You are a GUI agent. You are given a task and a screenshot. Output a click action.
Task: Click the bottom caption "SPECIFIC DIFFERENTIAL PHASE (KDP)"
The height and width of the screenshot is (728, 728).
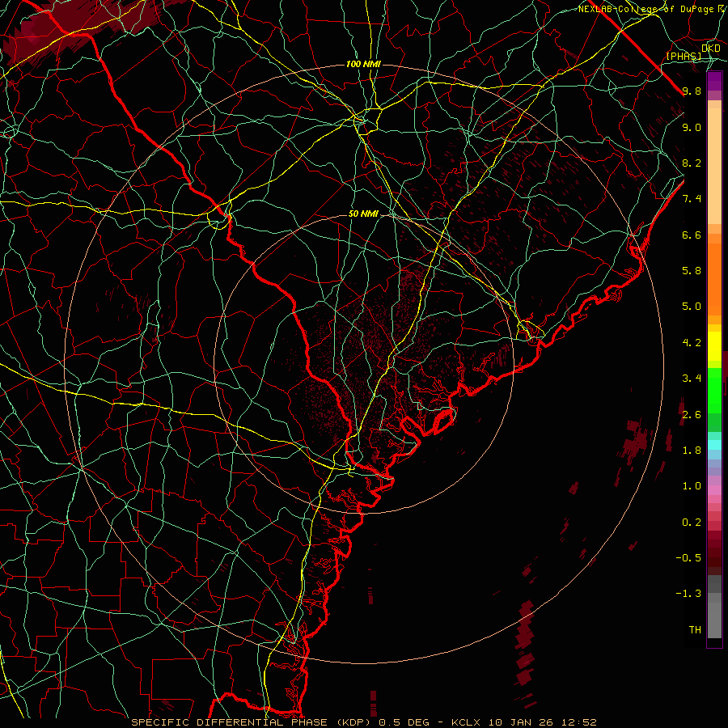(x=252, y=722)
